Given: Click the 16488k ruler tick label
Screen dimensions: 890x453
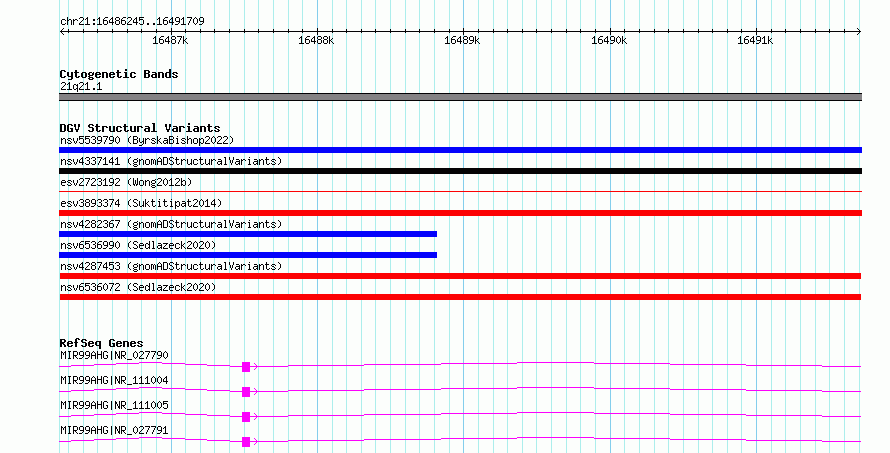Looking at the screenshot, I should [316, 40].
